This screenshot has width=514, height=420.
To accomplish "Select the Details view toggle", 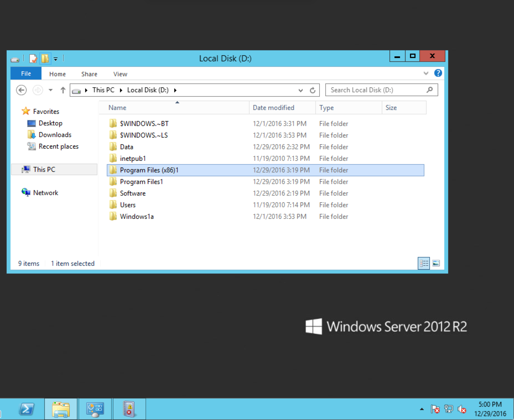I will 424,263.
